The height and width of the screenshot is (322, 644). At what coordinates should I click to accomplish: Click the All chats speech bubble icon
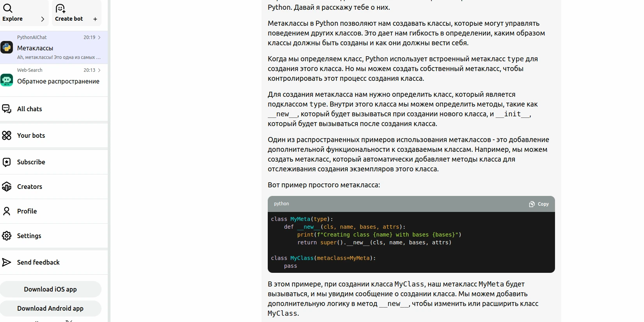7,109
